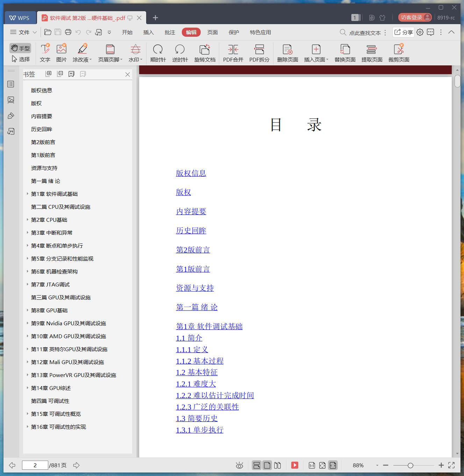Expand bookmark 第7章 JTAG调试
464x476 pixels.
(x=28, y=284)
